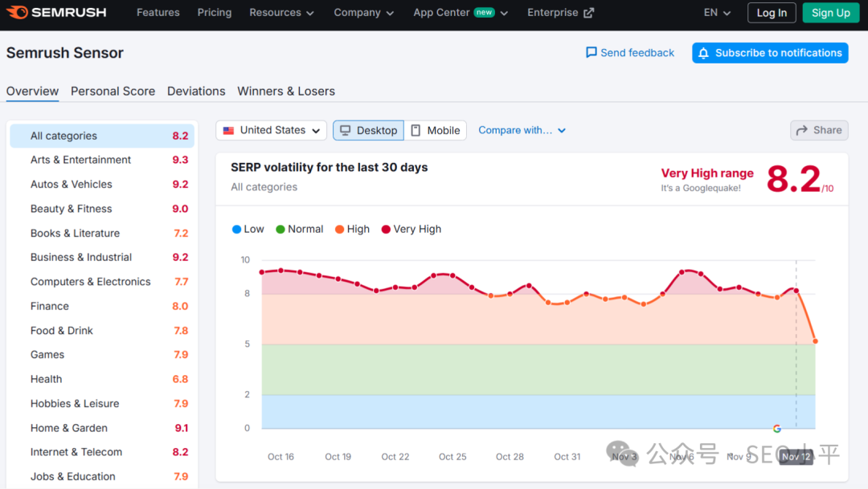This screenshot has height=489, width=868.
Task: Click the bell icon in Subscribe button
Action: point(703,53)
